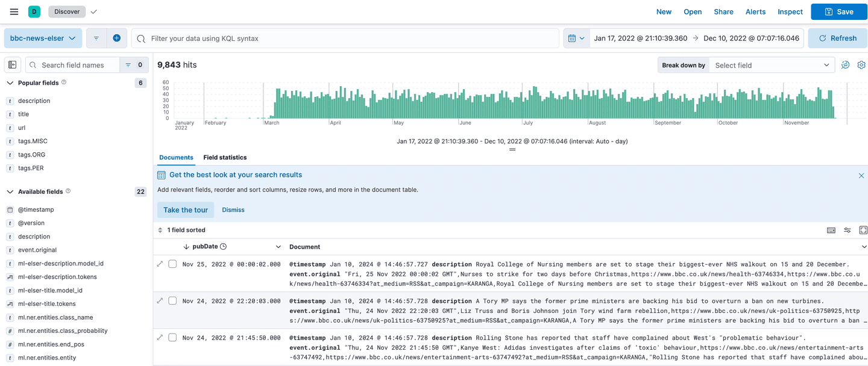
Task: Click the edit visualization icon
Action: click(845, 65)
